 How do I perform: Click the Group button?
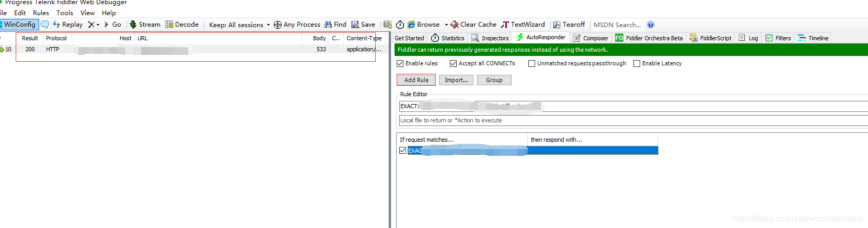(494, 80)
